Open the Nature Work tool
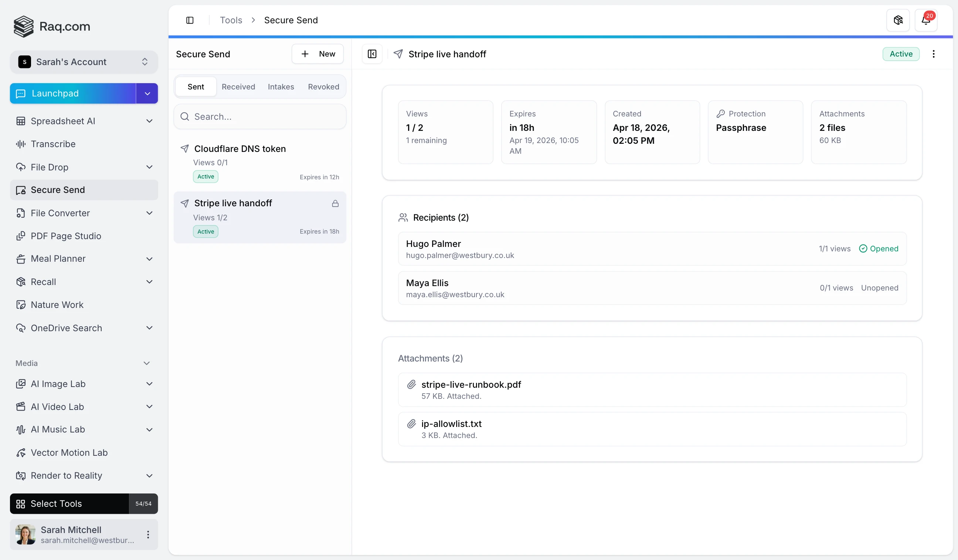This screenshot has width=958, height=560. 57,305
